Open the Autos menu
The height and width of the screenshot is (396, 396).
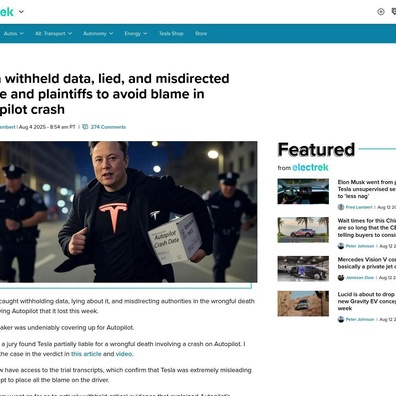10,34
